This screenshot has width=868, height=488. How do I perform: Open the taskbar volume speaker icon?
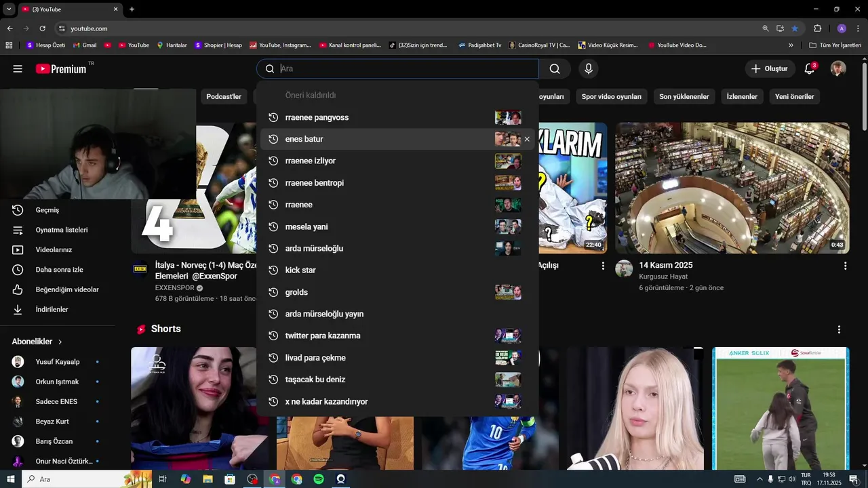pos(791,479)
